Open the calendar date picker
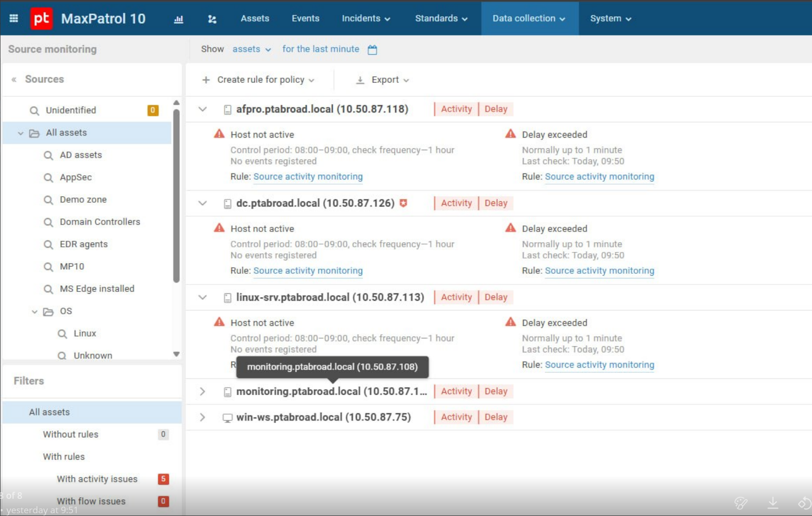 click(x=372, y=50)
